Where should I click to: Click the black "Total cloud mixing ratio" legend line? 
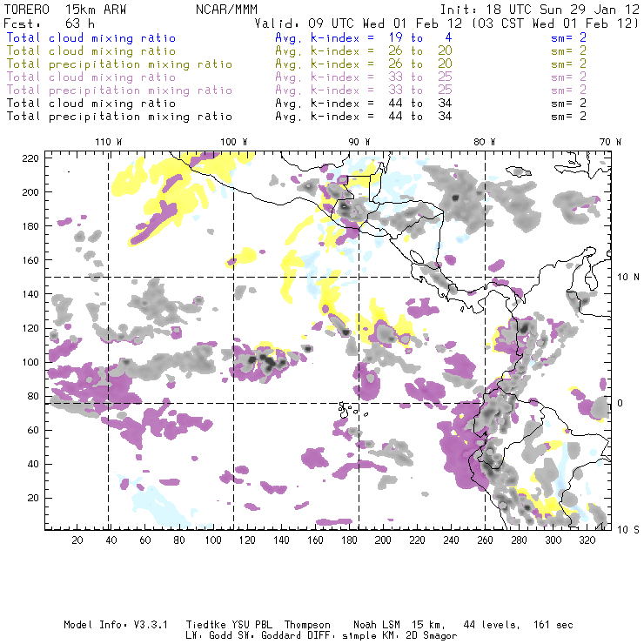tap(91, 104)
